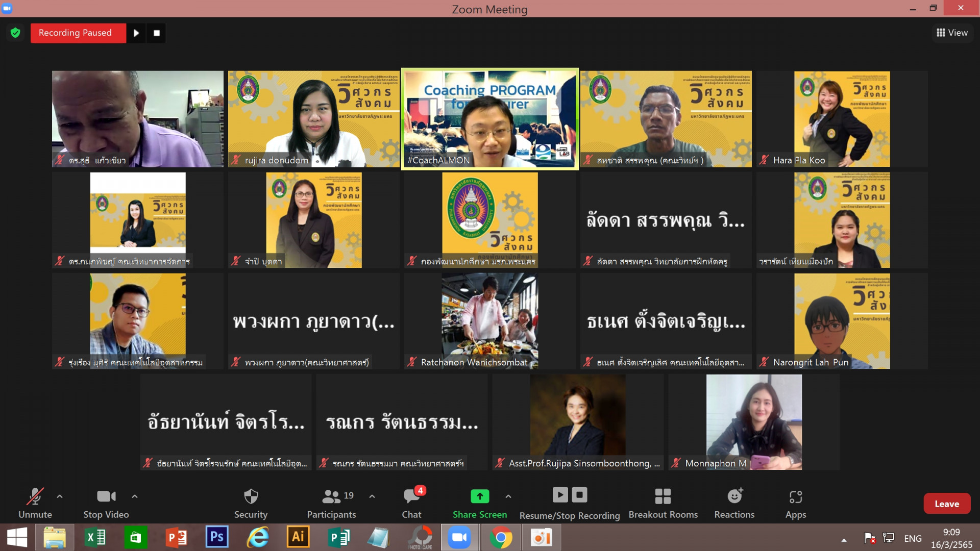
Task: Open the orange photo app in taskbar
Action: [x=542, y=537]
